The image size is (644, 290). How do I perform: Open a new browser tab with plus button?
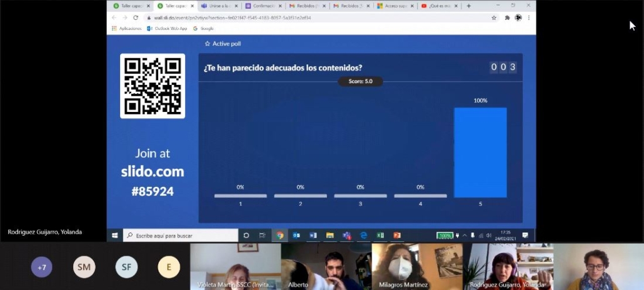(469, 6)
